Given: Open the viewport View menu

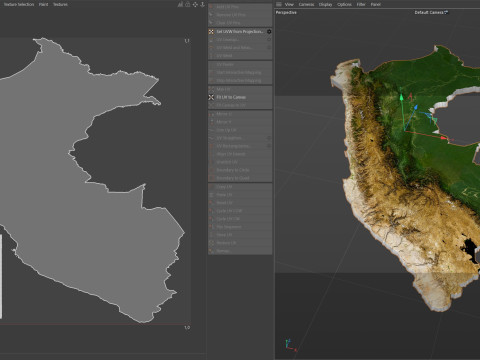Looking at the screenshot, I should 289,4.
